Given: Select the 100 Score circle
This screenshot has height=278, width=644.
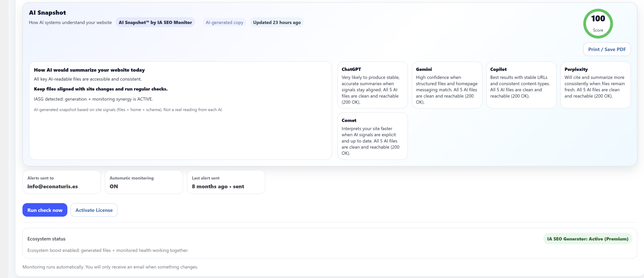Looking at the screenshot, I should coord(598,24).
